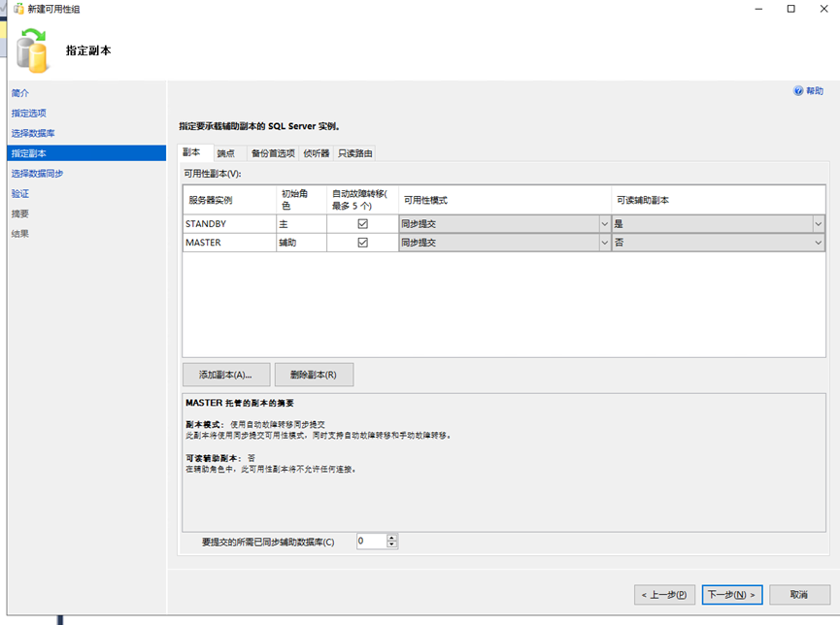Switch to the 侦听器 tab
The width and height of the screenshot is (840, 625).
click(317, 153)
